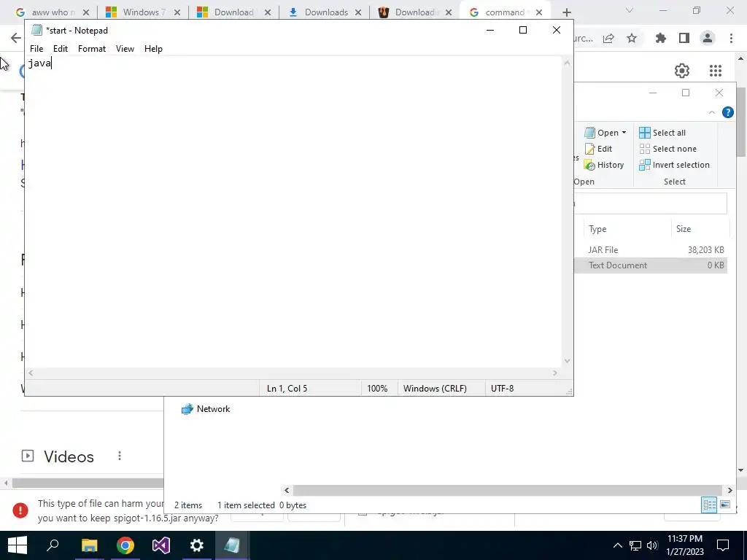Screen dimensions: 747x560
Task: Close the Downloads Chrome tab
Action: pyautogui.click(x=358, y=13)
